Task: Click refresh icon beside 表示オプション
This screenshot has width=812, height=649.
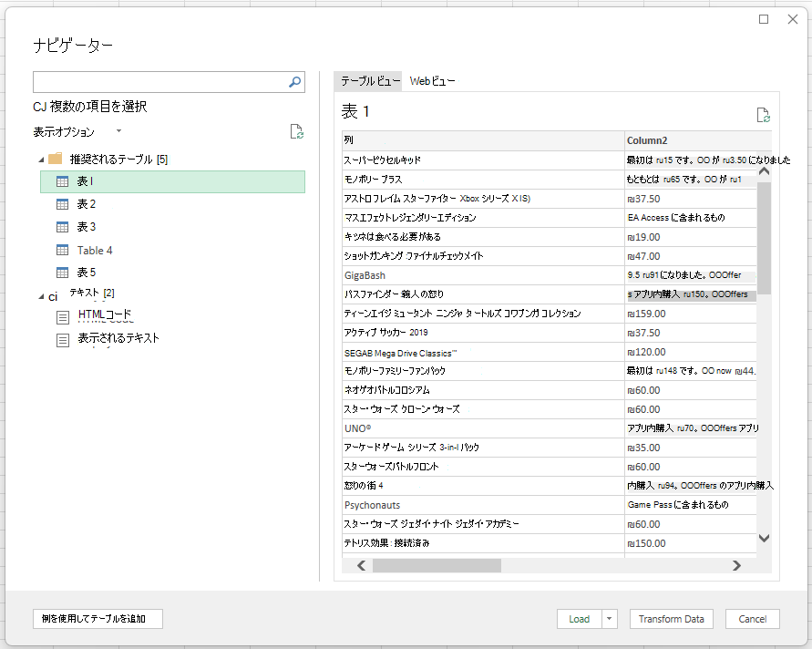Action: [x=297, y=131]
